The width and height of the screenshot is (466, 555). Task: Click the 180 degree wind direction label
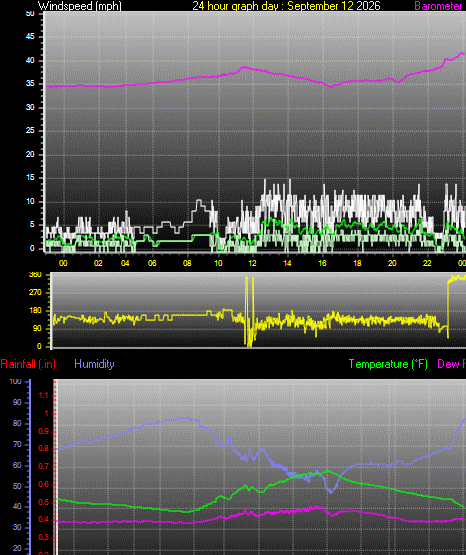pyautogui.click(x=35, y=310)
